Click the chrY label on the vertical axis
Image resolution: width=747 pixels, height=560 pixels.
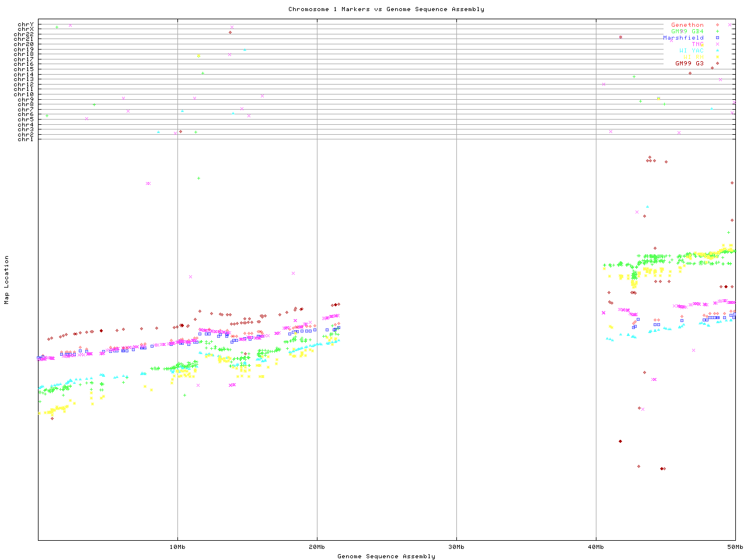click(x=26, y=24)
